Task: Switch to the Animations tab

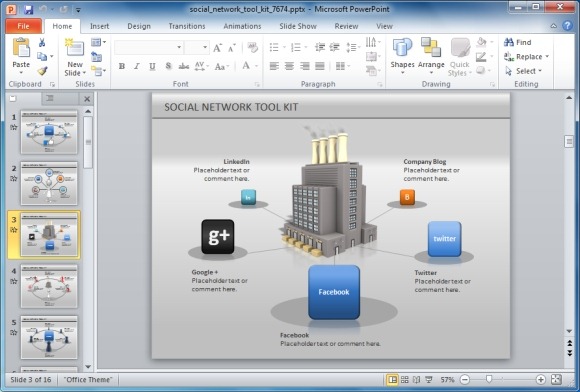Action: tap(242, 26)
